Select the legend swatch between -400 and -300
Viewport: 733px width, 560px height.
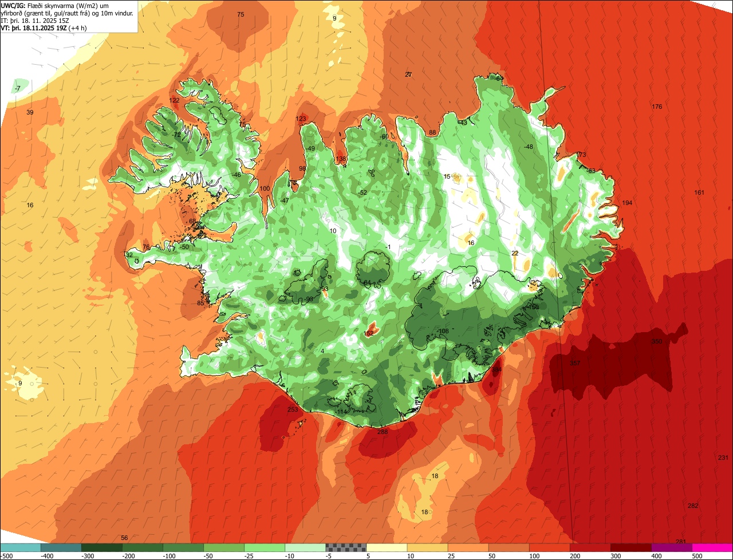pos(61,547)
